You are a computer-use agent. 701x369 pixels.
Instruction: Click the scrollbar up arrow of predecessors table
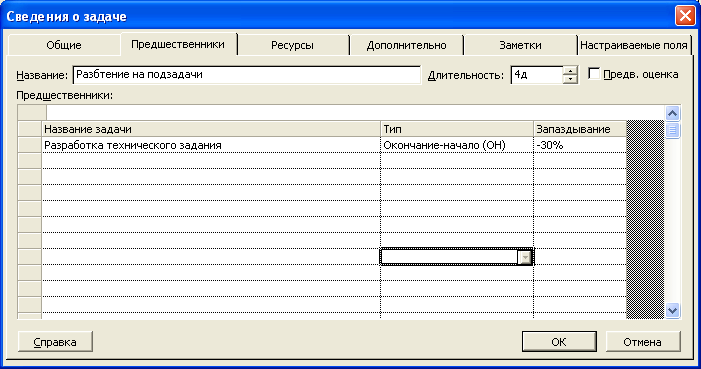click(x=672, y=114)
